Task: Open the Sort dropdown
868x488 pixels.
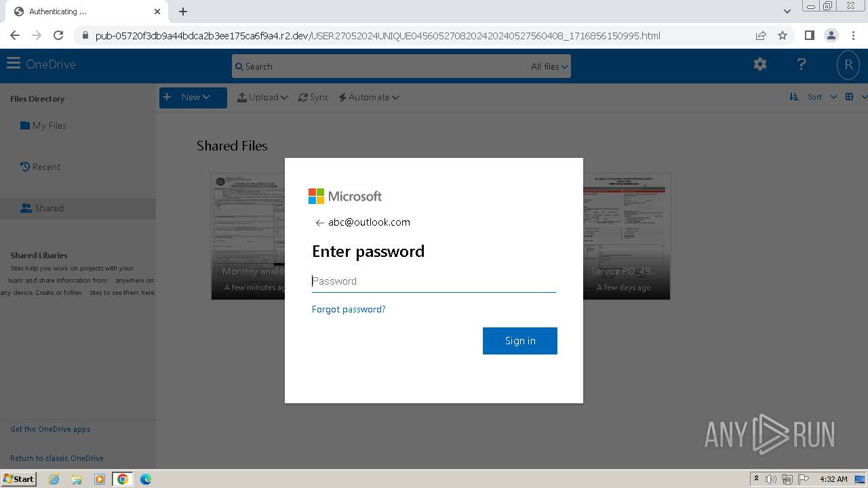Action: (x=822, y=97)
